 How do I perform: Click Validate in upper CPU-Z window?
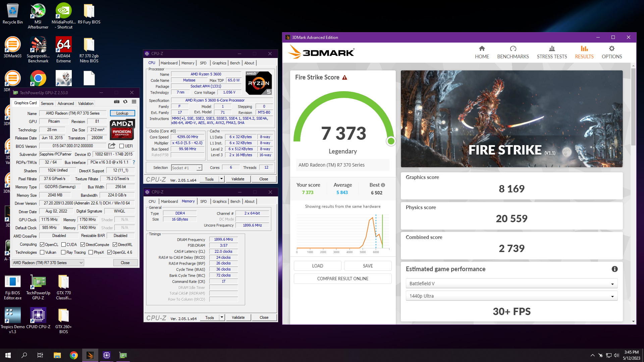click(x=238, y=179)
